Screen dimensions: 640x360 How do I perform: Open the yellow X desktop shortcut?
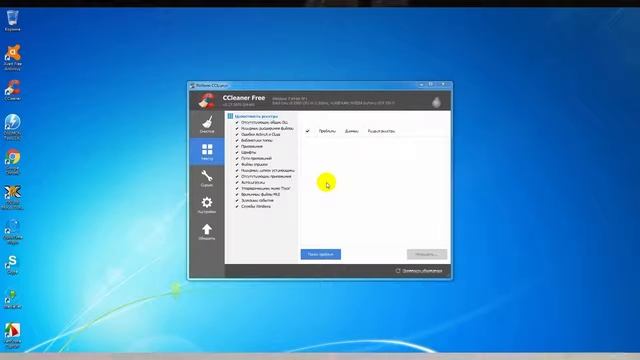(13, 197)
